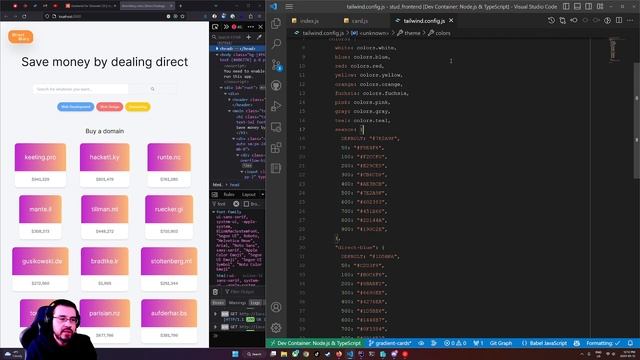Screen dimensions: 640x360
Task: Click the errors and warnings status item
Action: [x=455, y=343]
